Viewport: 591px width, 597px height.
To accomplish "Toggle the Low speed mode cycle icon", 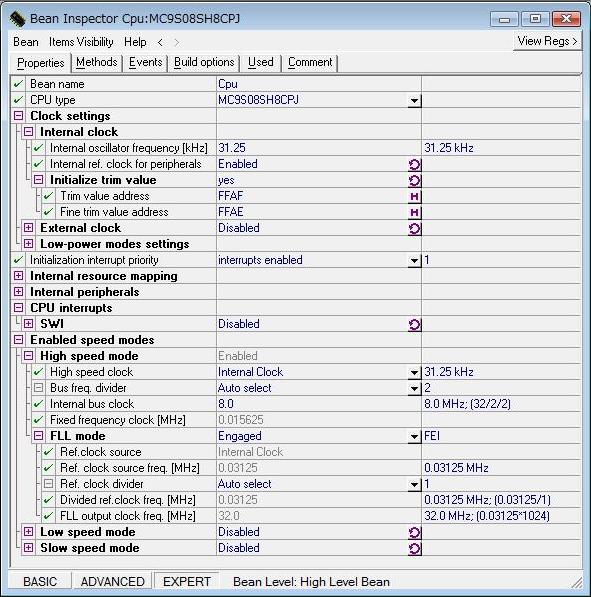I will point(414,532).
